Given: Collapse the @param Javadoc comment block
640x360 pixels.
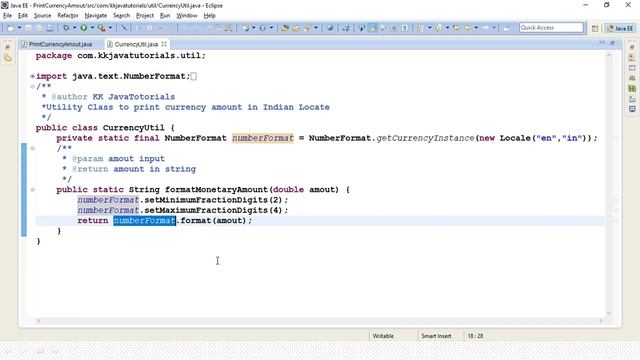Looking at the screenshot, I should [x=32, y=148].
